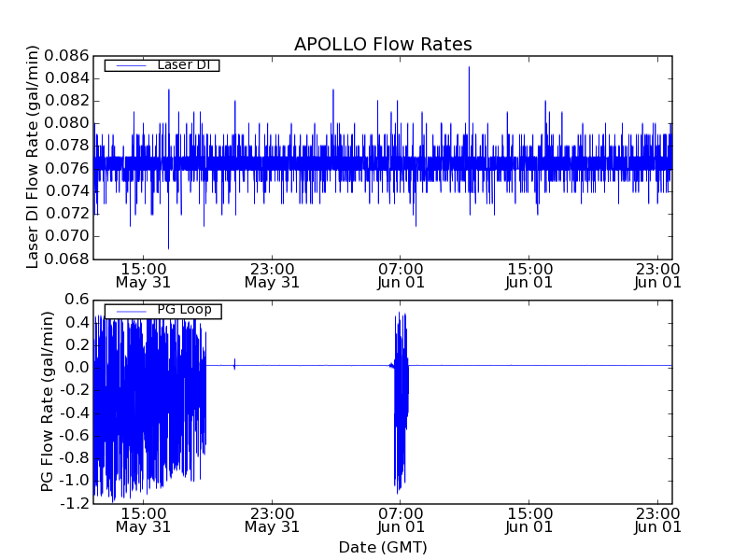The width and height of the screenshot is (747, 560).
Task: Click the 0.2 tick on PG Flow axis
Action: tap(78, 344)
